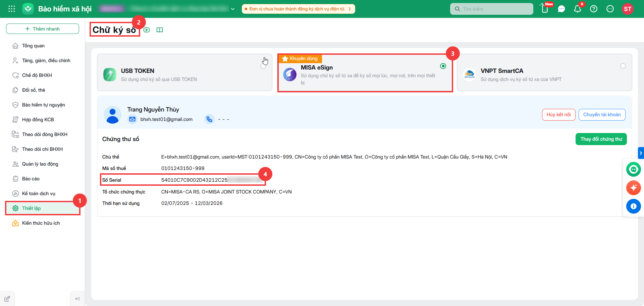Select the MISA eSign radio option
The width and height of the screenshot is (644, 306).
pyautogui.click(x=443, y=66)
